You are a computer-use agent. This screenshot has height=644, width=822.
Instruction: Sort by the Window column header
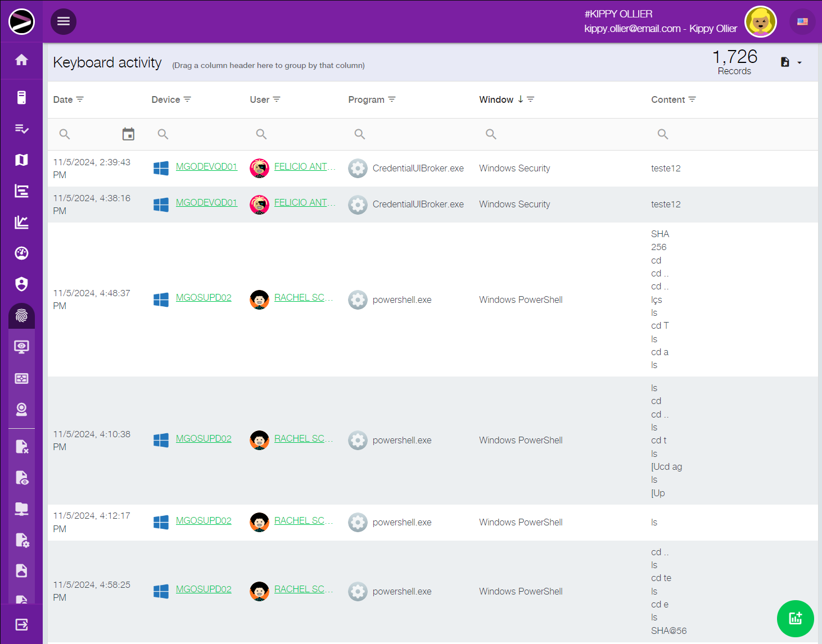click(496, 99)
